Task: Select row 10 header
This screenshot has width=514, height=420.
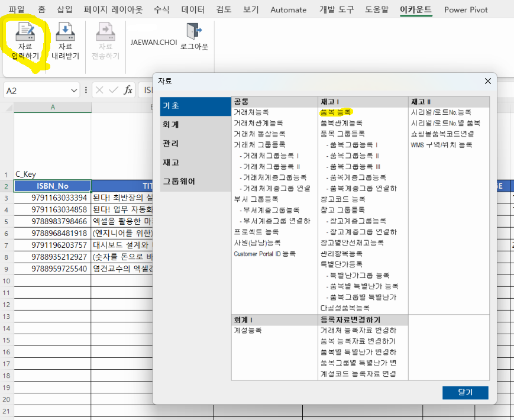Action: click(x=7, y=281)
